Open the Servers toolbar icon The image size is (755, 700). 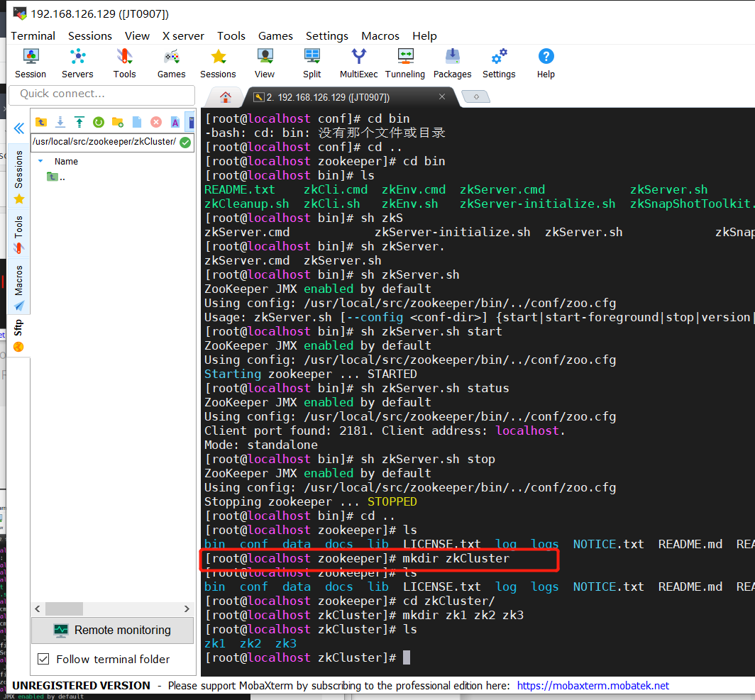[77, 63]
